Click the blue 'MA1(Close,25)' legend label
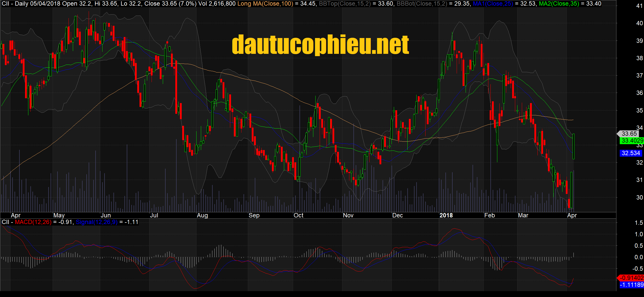 coord(493,4)
